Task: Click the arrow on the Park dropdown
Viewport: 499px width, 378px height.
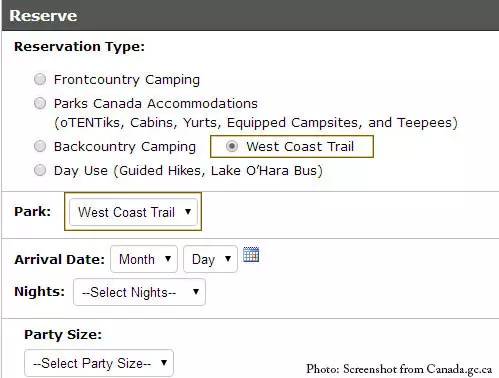Action: click(188, 212)
